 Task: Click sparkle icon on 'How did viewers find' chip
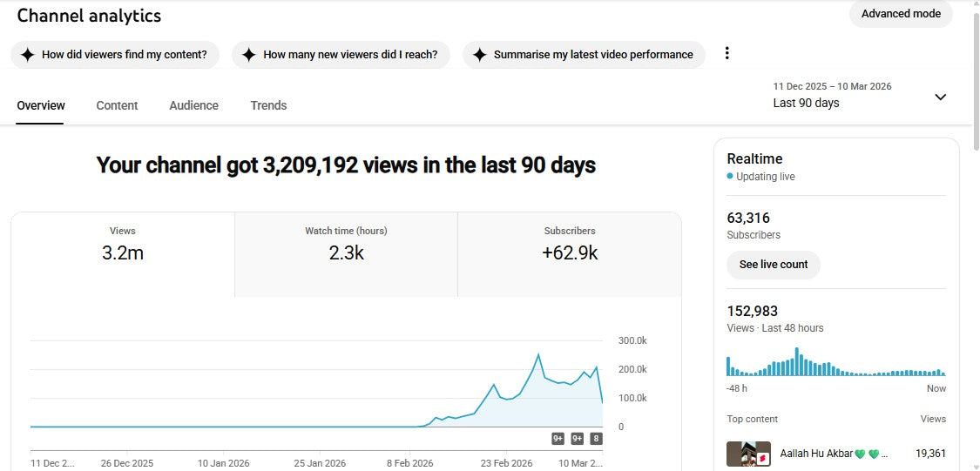(x=27, y=55)
